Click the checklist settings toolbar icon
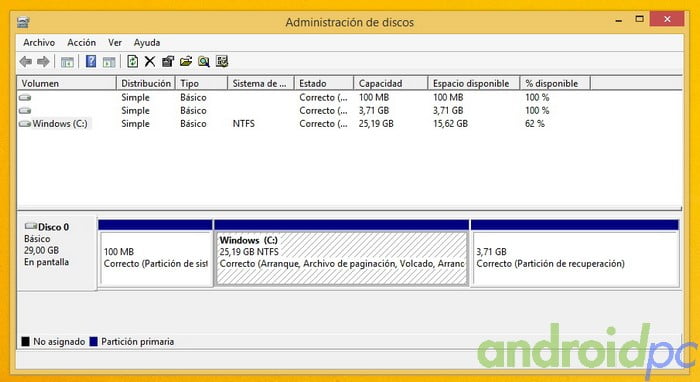Image resolution: width=700 pixels, height=382 pixels. [x=222, y=61]
